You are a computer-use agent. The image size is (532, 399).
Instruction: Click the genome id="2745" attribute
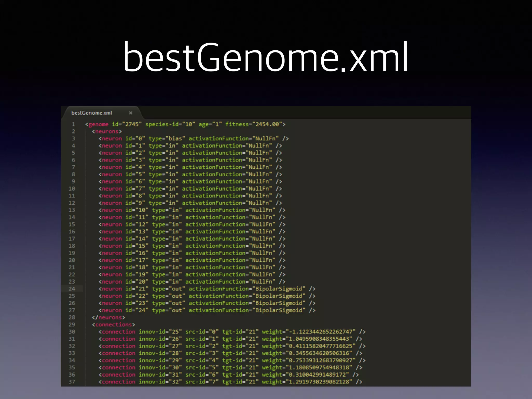[x=127, y=124]
